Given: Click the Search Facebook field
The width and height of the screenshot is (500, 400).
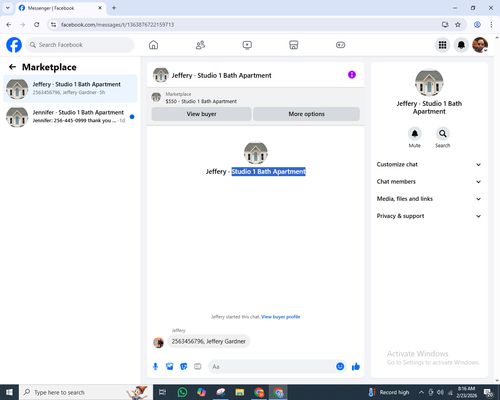Looking at the screenshot, I should point(80,45).
